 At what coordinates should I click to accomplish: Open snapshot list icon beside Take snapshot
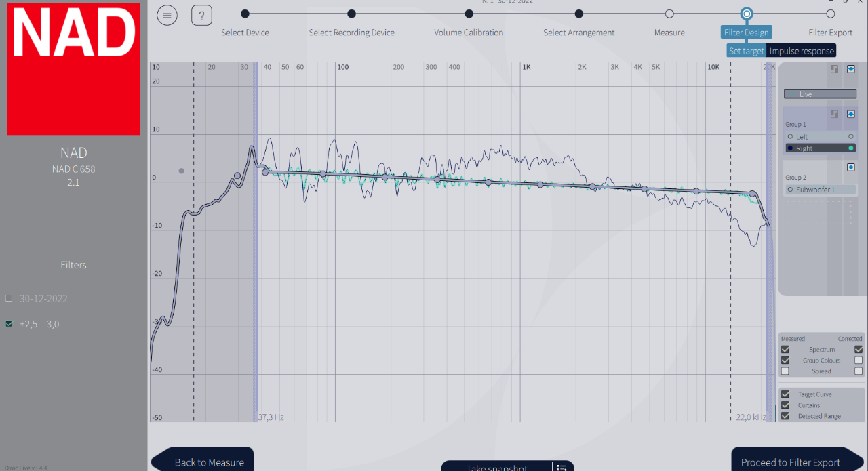pyautogui.click(x=562, y=468)
